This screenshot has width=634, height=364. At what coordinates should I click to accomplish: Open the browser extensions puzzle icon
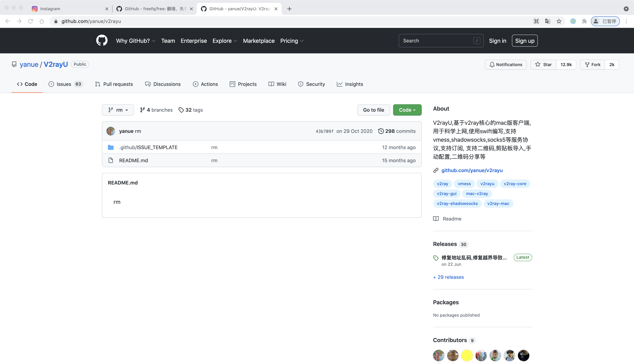[x=584, y=21]
